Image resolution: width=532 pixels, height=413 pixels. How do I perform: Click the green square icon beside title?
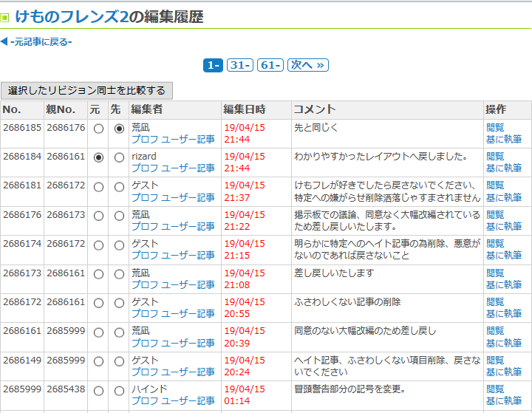pyautogui.click(x=4, y=17)
